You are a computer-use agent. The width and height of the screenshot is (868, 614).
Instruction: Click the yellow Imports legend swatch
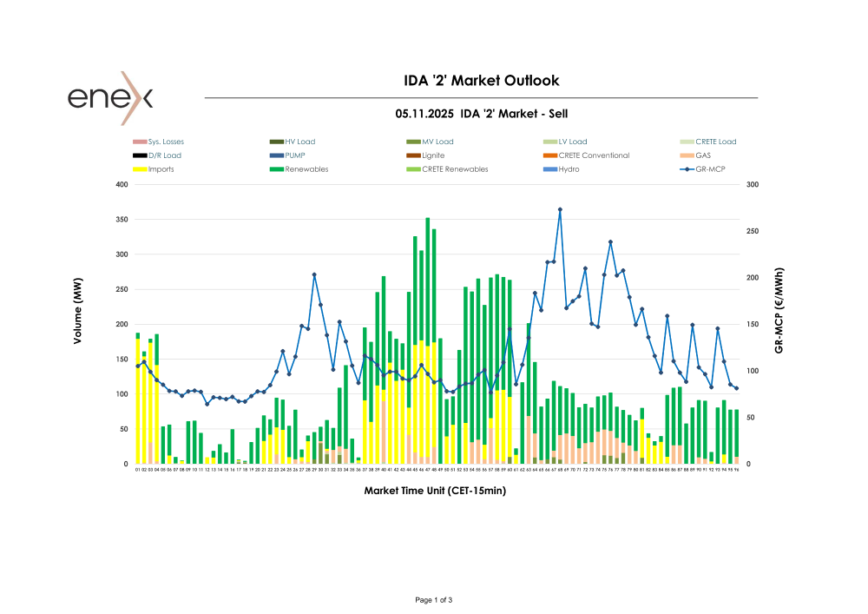point(140,169)
